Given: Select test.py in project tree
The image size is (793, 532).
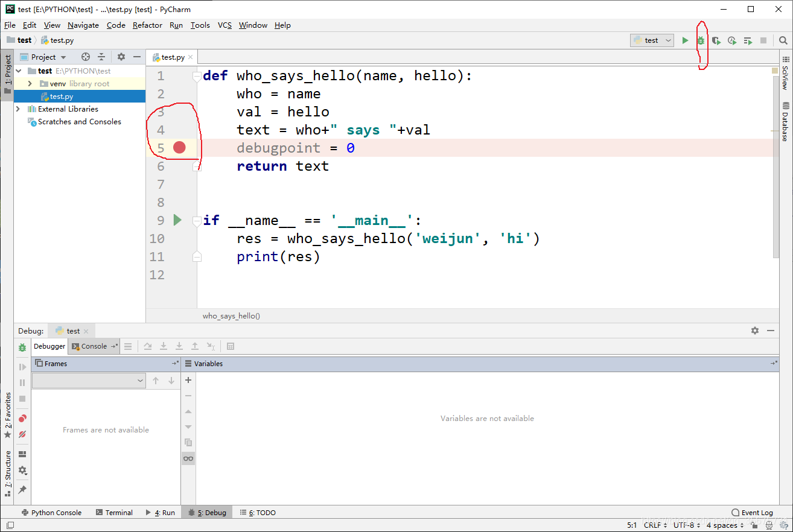Looking at the screenshot, I should (80, 97).
